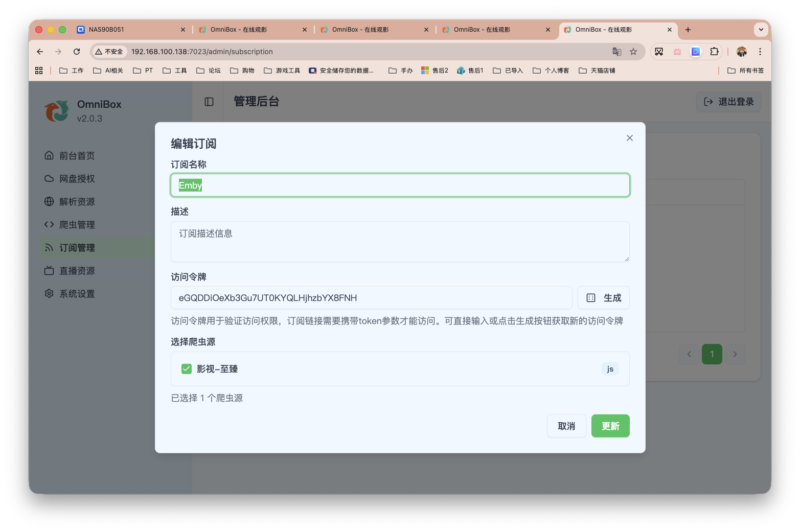Click the next page chevron in pagination
Screen dimensions: 800x532
click(735, 354)
